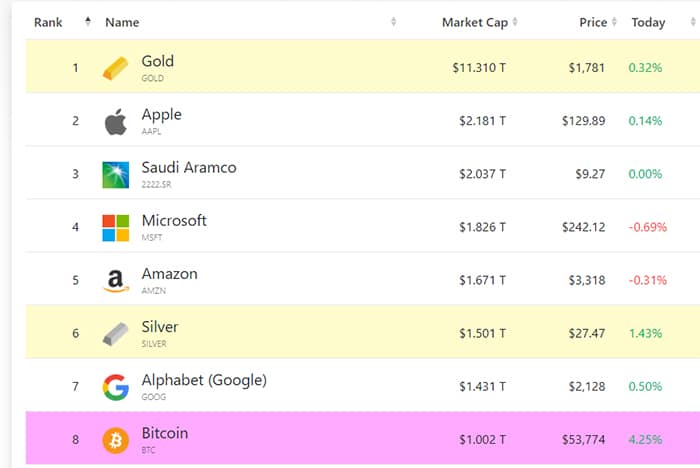Viewport: 700px width, 468px height.
Task: Sort by Name column arrows
Action: pos(393,21)
